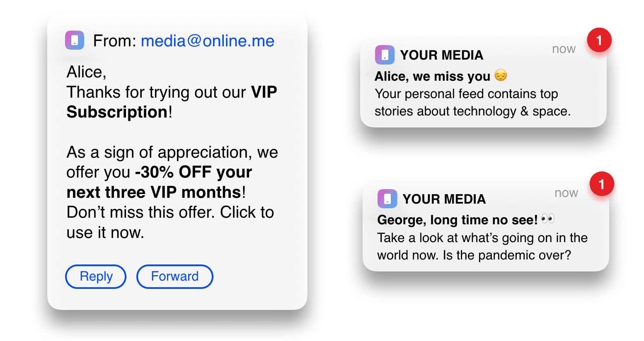Image resolution: width=644 pixels, height=341 pixels.
Task: Click the red badge on Alice's notification
Action: click(599, 40)
